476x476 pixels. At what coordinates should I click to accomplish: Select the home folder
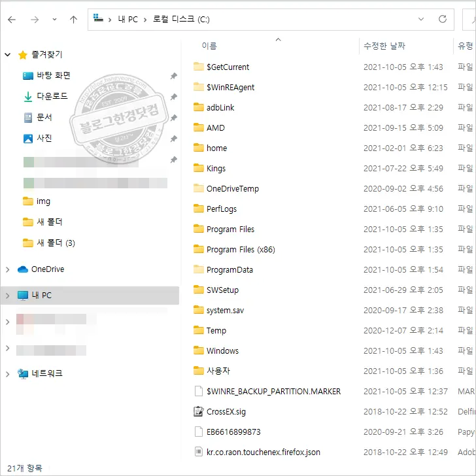tap(210, 148)
